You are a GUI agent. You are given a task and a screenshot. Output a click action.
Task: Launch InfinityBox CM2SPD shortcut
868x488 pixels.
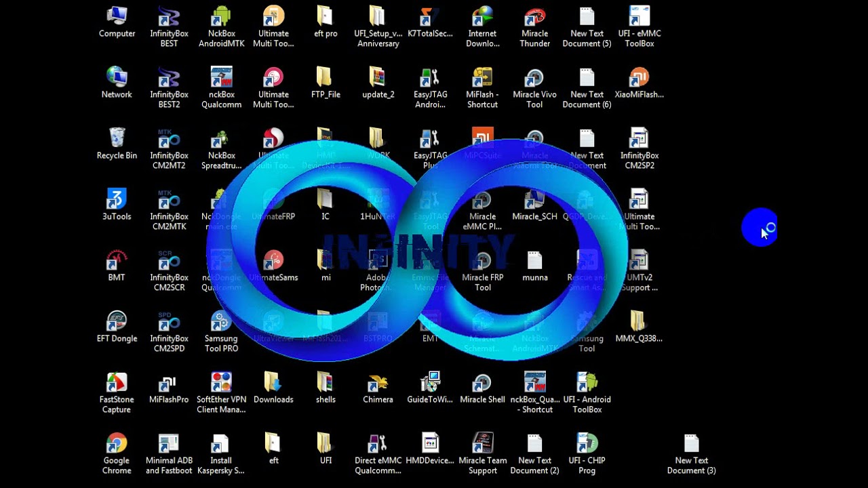[x=169, y=332]
